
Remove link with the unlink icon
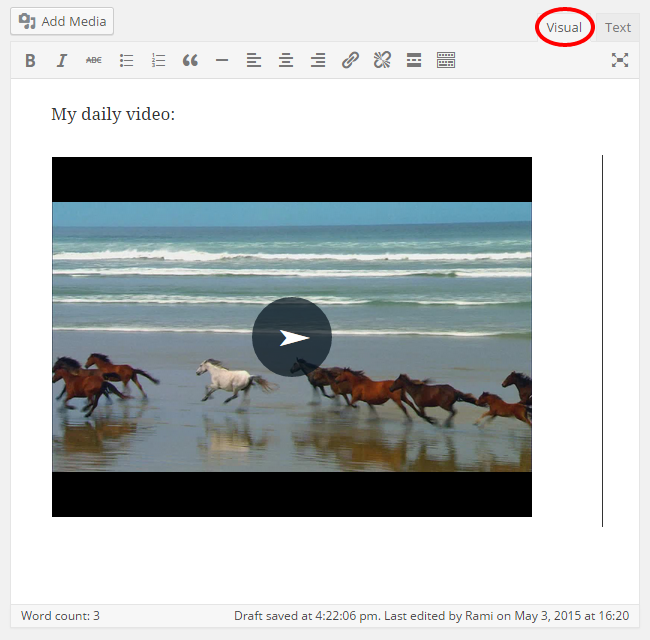click(x=382, y=61)
